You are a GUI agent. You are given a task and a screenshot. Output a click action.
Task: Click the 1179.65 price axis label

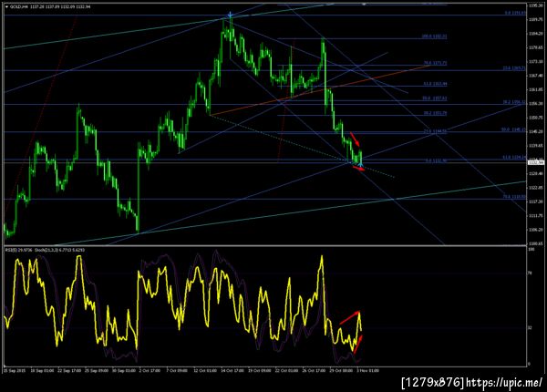pyautogui.click(x=535, y=47)
